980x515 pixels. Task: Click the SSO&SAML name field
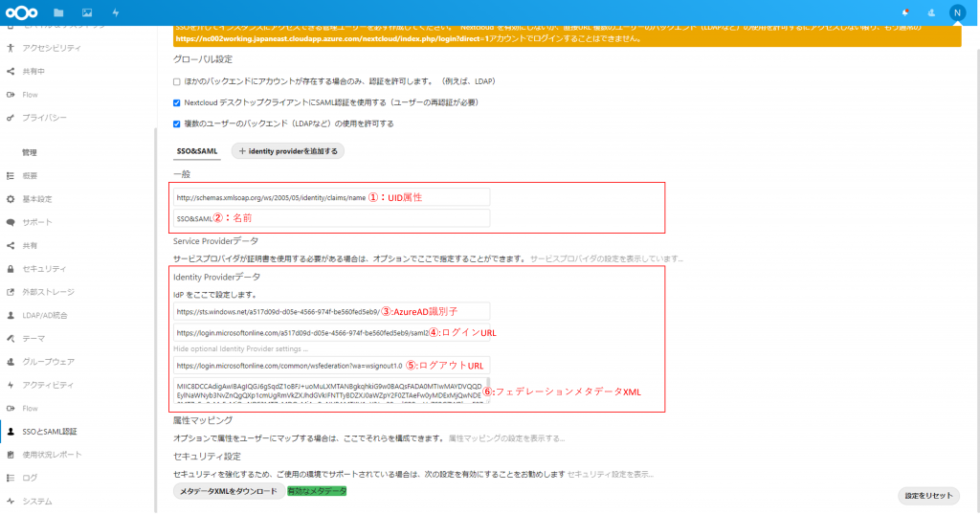[331, 219]
